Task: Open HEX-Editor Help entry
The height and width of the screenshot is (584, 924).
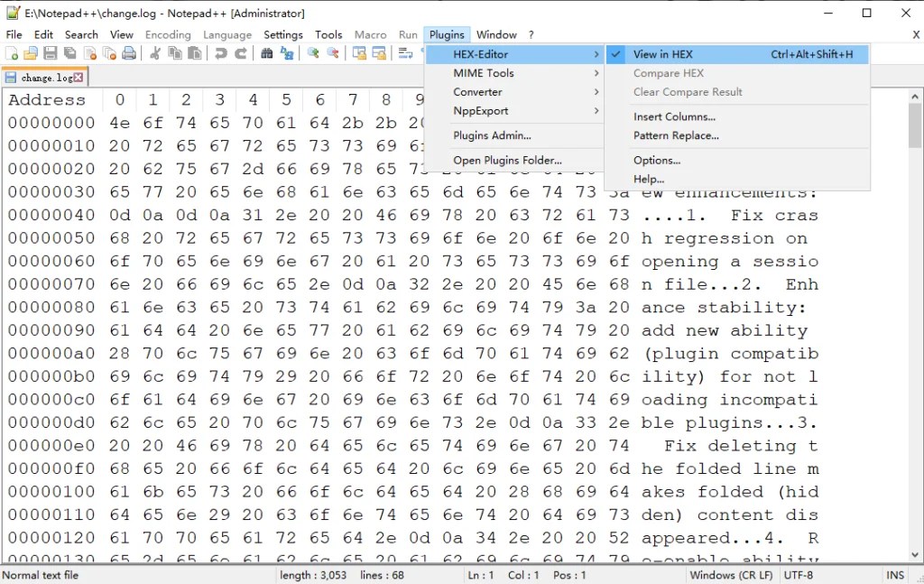Action: (737, 179)
